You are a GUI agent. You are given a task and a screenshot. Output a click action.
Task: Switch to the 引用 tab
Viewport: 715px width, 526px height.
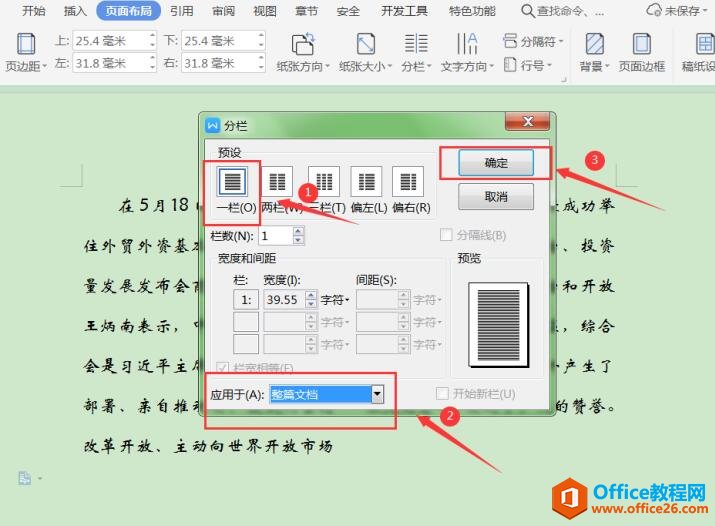(181, 10)
